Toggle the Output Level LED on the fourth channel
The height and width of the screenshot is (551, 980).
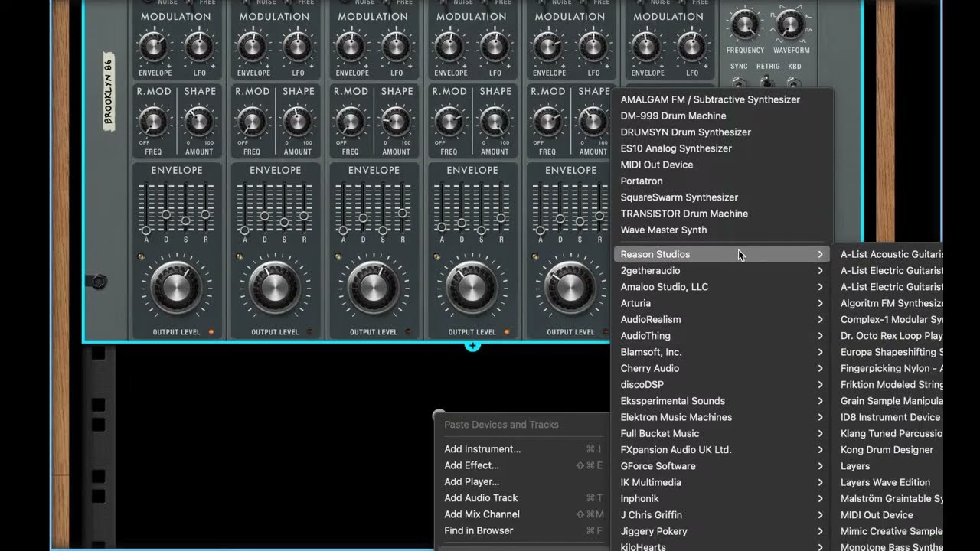[507, 332]
